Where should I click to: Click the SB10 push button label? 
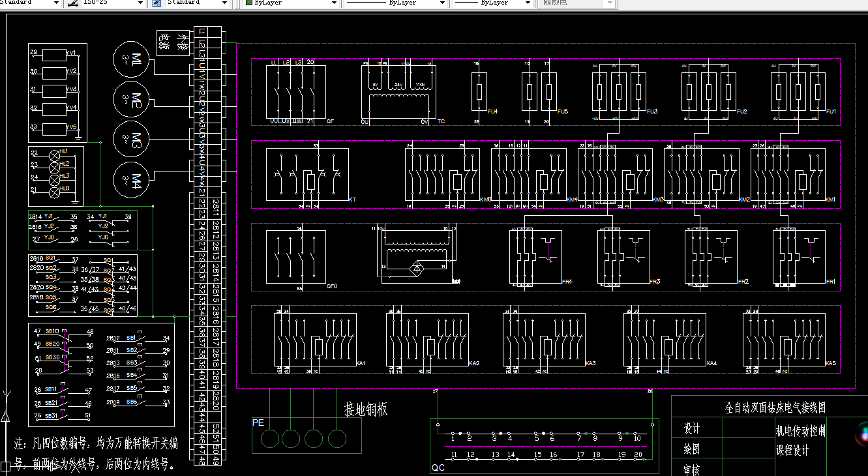tap(52, 331)
